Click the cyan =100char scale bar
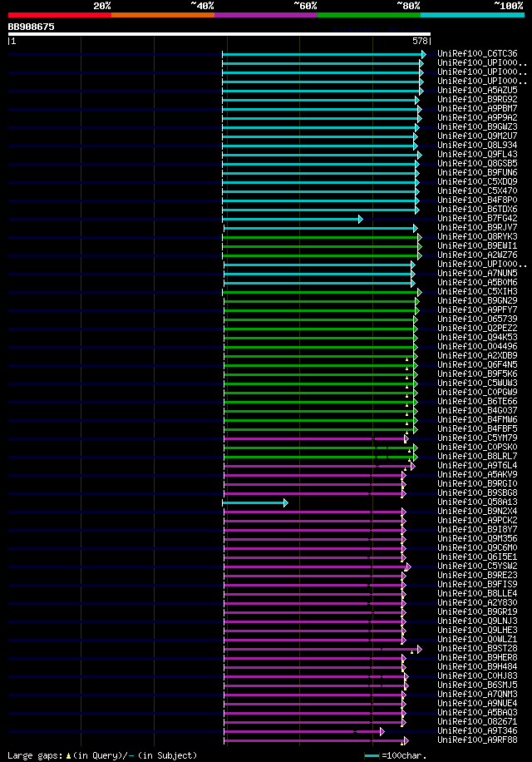The width and height of the screenshot is (532, 762). point(372,756)
